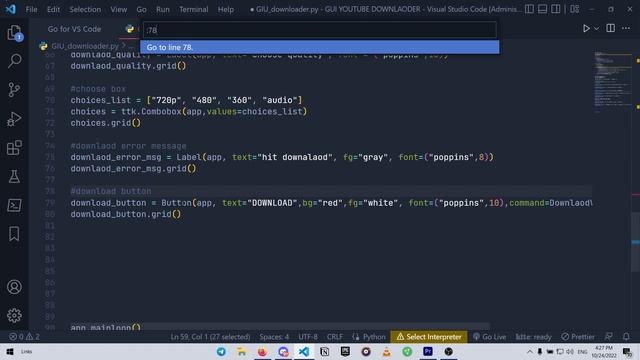Open the Edit menu
Image resolution: width=640 pixels, height=360 pixels.
[53, 9]
